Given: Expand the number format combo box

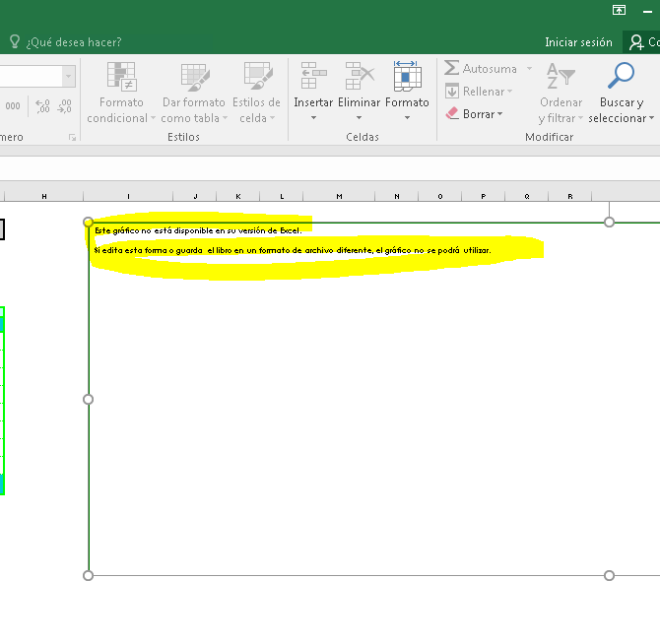Looking at the screenshot, I should coord(69,76).
